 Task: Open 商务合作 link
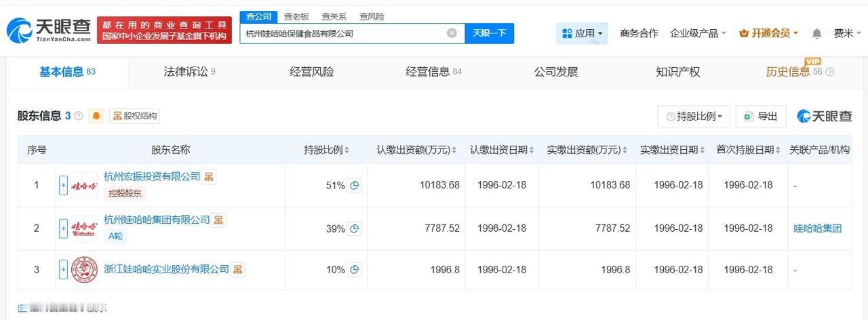639,33
